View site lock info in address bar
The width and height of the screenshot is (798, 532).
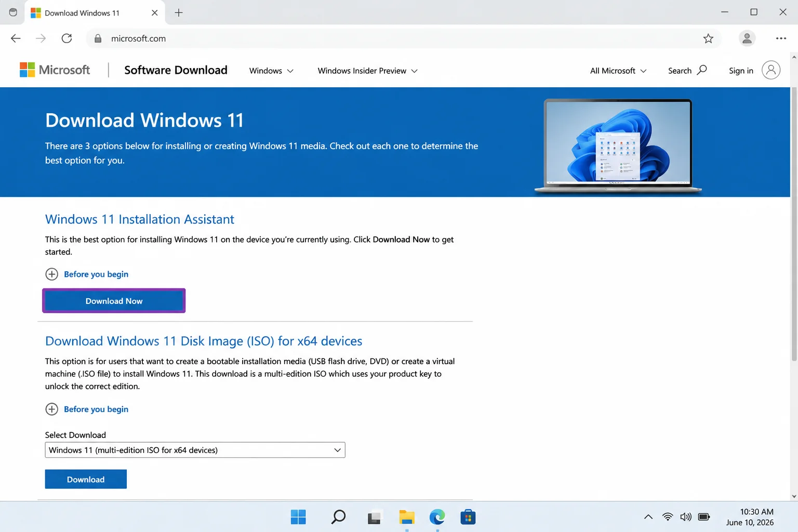click(98, 38)
